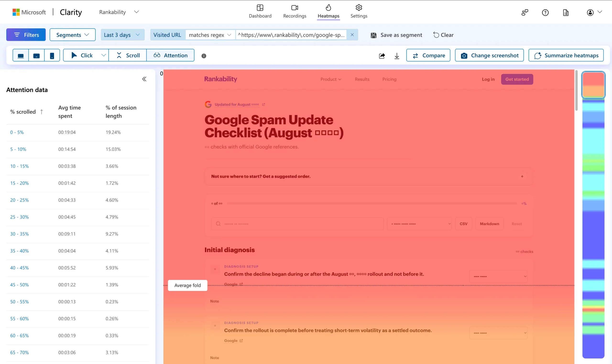Open the documentation page icon
Image resolution: width=612 pixels, height=364 pixels.
566,12
